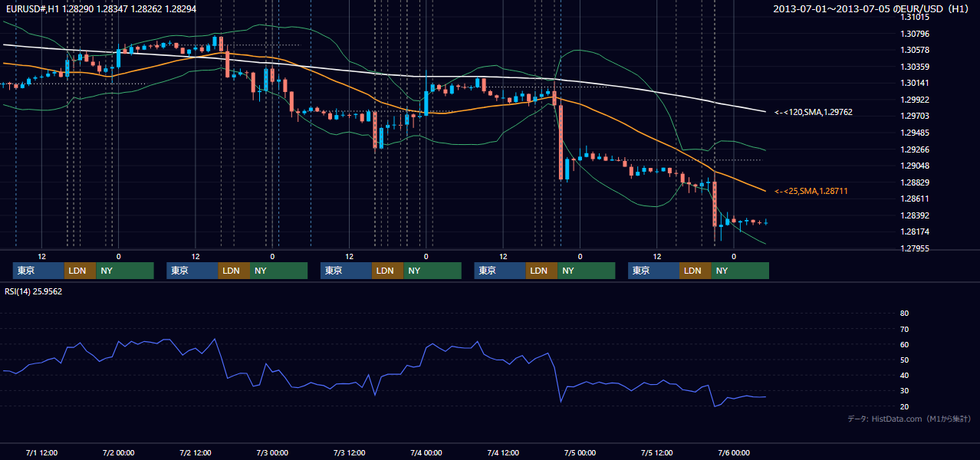The width and height of the screenshot is (980, 460).
Task: Select the 7/6 00:00 time axis label
Action: [x=733, y=452]
